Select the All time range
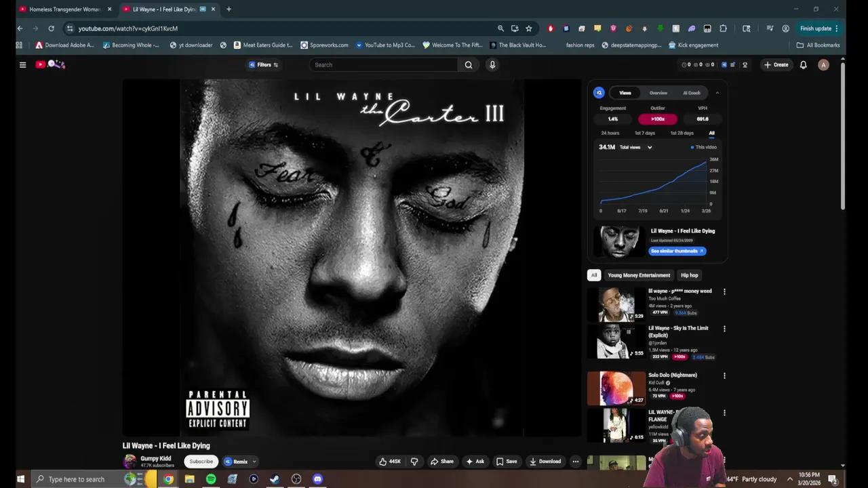This screenshot has width=868, height=488. (x=711, y=133)
